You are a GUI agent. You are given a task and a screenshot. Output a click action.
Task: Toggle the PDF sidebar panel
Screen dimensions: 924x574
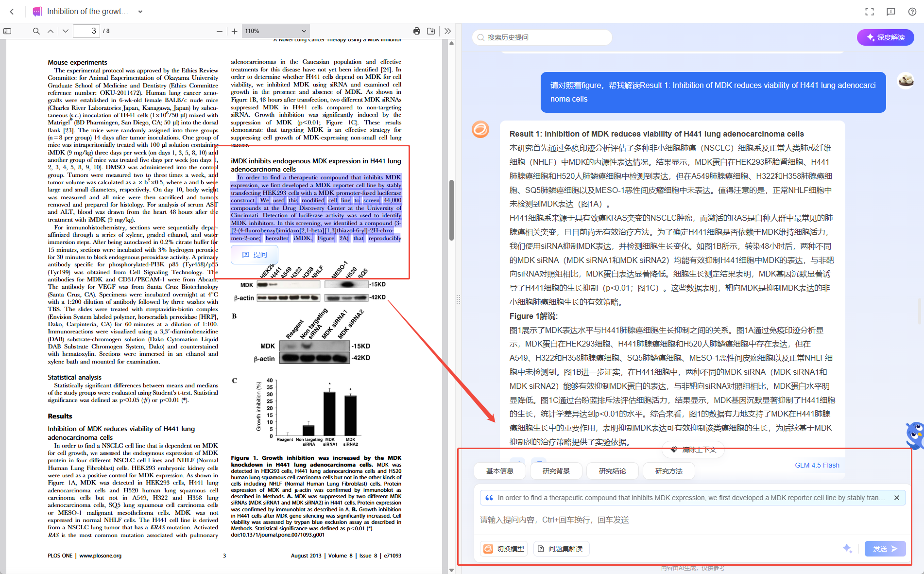point(7,31)
